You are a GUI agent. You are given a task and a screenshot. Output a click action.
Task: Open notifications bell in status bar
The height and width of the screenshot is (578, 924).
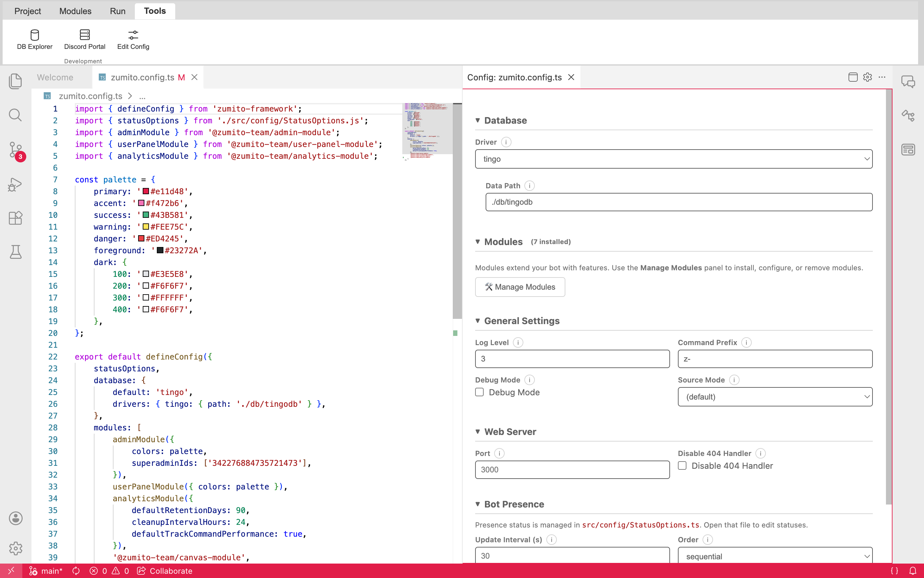913,571
